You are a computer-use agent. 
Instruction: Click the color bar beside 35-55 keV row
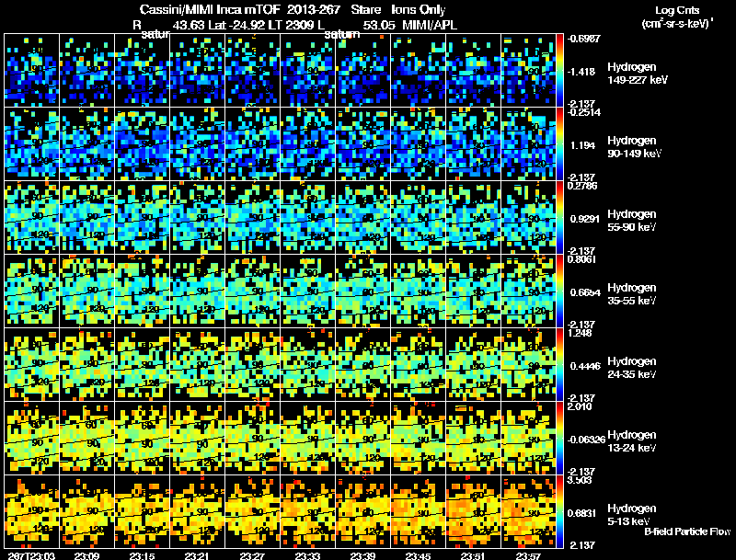point(559,291)
